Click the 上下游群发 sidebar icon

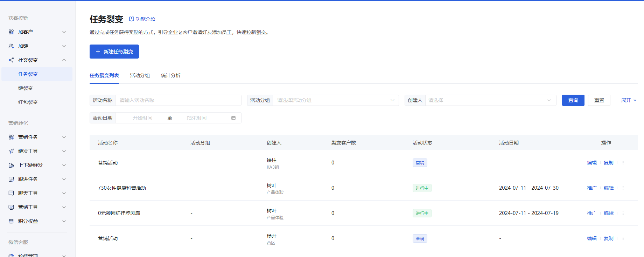click(x=11, y=165)
